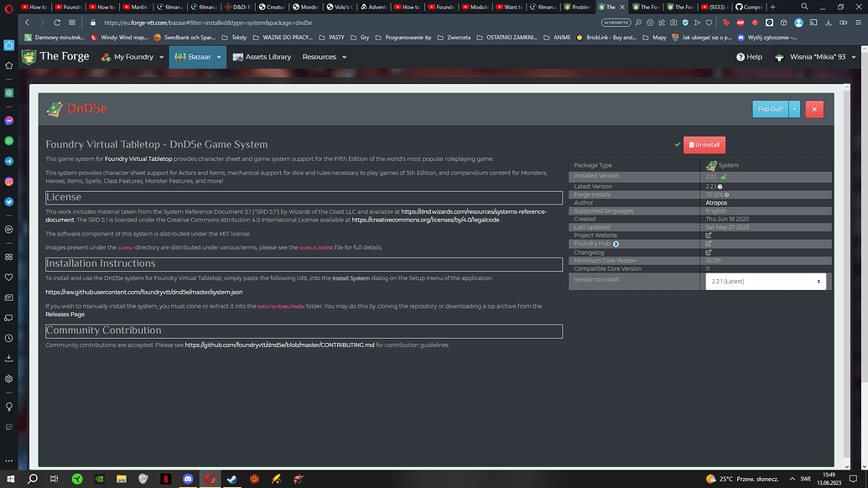868x488 pixels.
Task: Open History clock icon in sidebar
Action: click(9, 338)
